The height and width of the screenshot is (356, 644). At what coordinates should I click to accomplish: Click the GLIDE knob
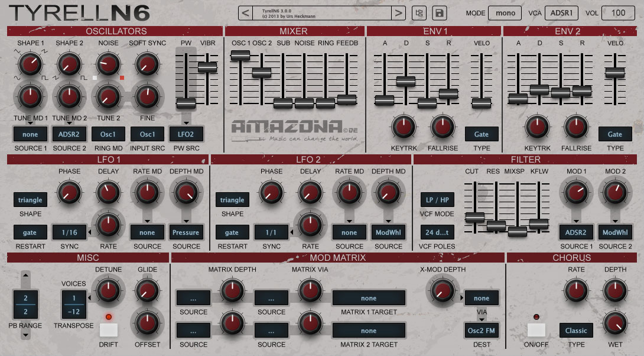(147, 290)
